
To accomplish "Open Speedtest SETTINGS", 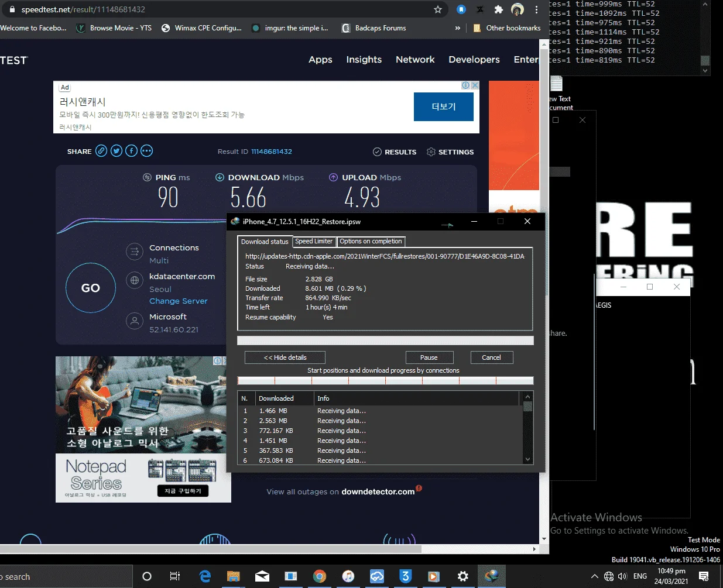I will (x=450, y=152).
